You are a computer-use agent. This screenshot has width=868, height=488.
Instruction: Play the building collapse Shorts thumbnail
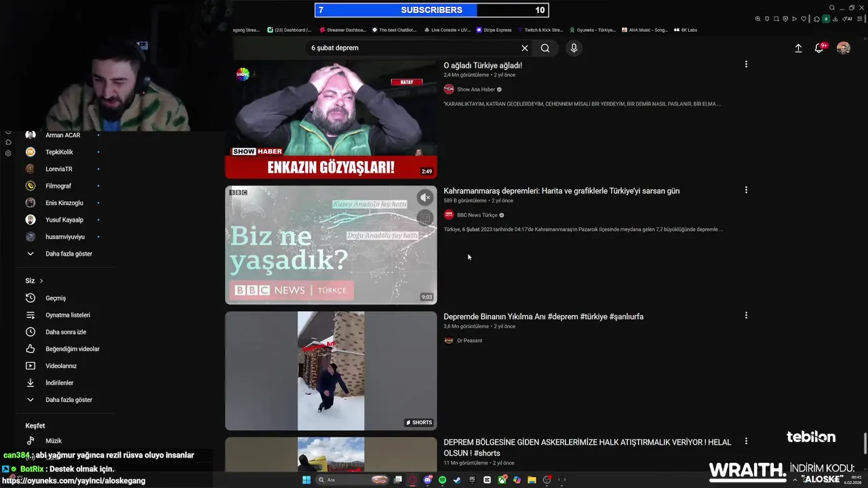[331, 371]
